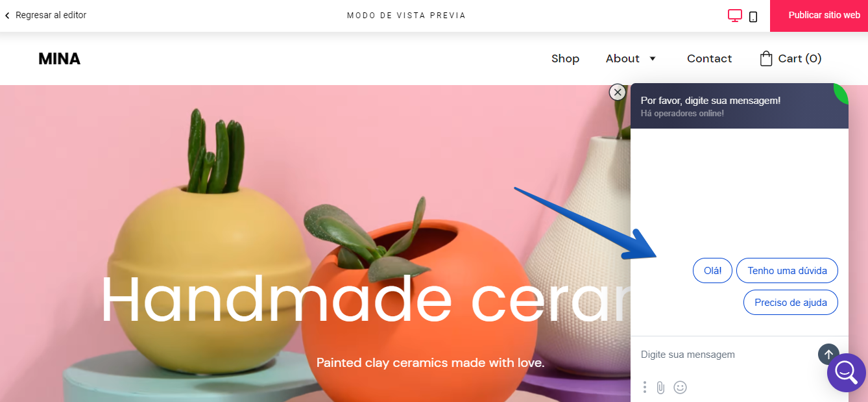868x402 pixels.
Task: Select the Olá! quick reply
Action: (712, 271)
